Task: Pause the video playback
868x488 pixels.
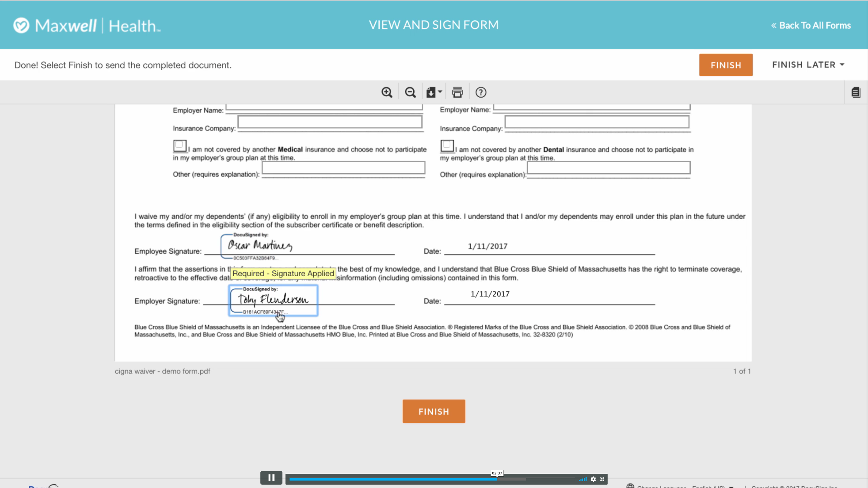Action: click(x=271, y=478)
